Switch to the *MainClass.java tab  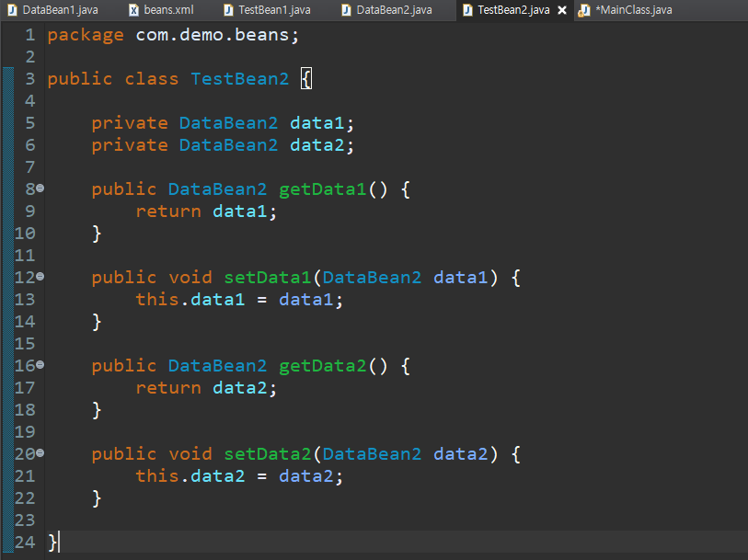click(627, 10)
